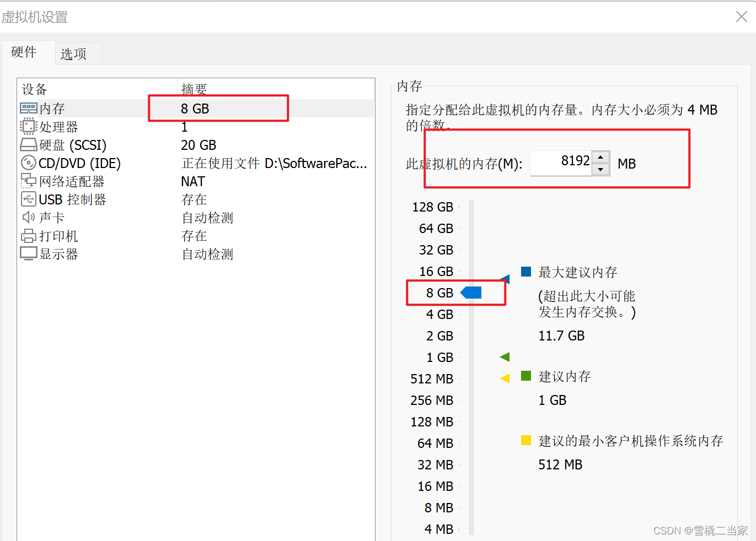This screenshot has height=541, width=756.
Task: Select the 声卡 sound card icon
Action: click(x=28, y=217)
